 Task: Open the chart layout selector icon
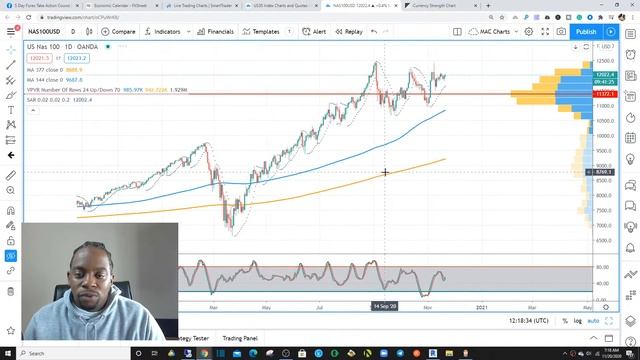(x=457, y=32)
